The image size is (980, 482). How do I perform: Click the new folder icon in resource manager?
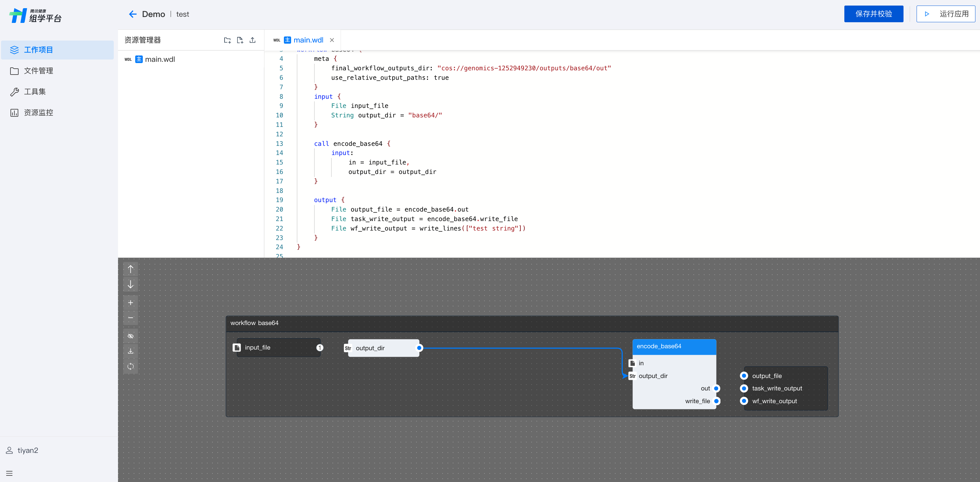coord(227,40)
